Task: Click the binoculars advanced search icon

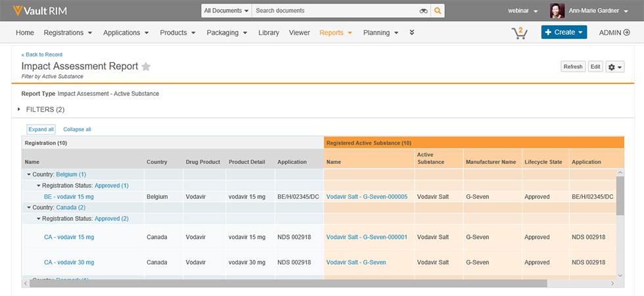Action: pyautogui.click(x=423, y=11)
